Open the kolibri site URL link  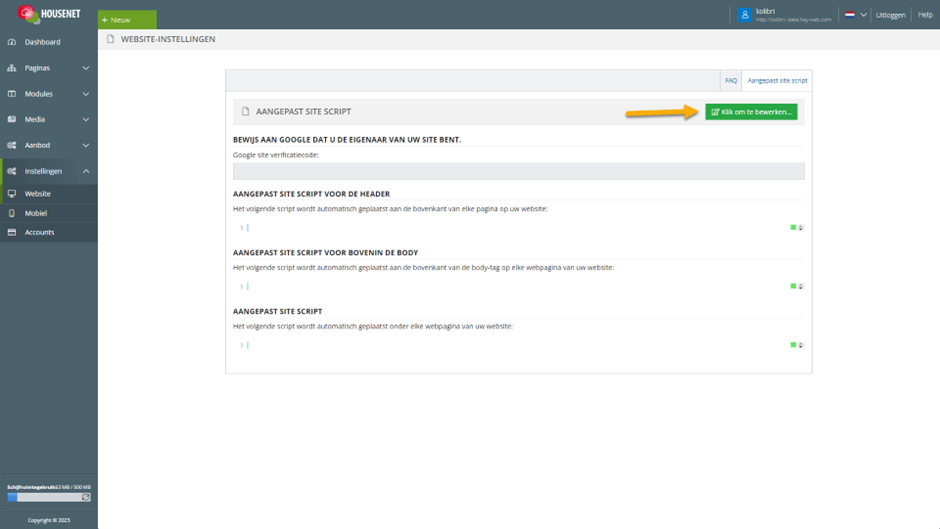(x=793, y=20)
